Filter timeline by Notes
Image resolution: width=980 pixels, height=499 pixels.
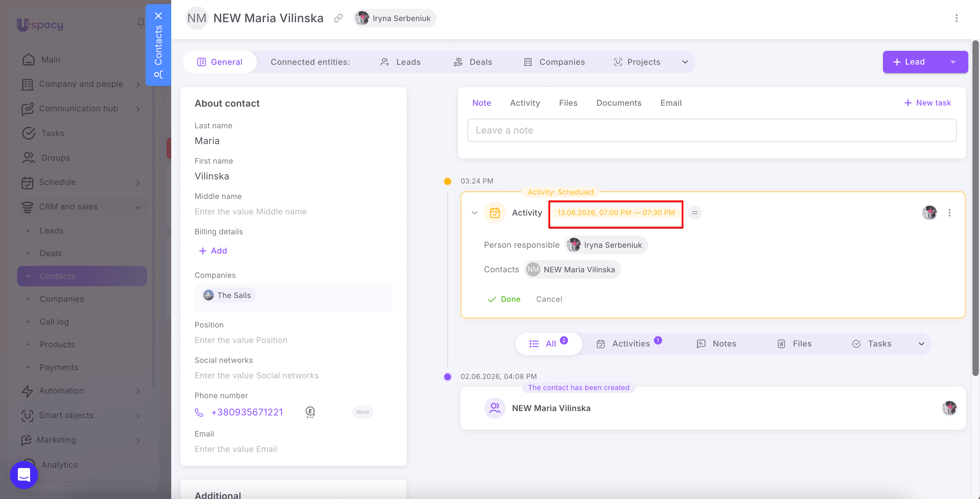click(716, 344)
